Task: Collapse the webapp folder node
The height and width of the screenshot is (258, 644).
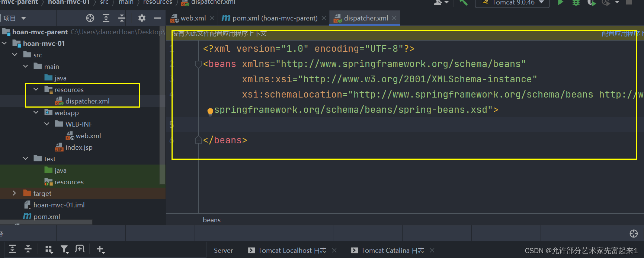Action: (x=36, y=113)
